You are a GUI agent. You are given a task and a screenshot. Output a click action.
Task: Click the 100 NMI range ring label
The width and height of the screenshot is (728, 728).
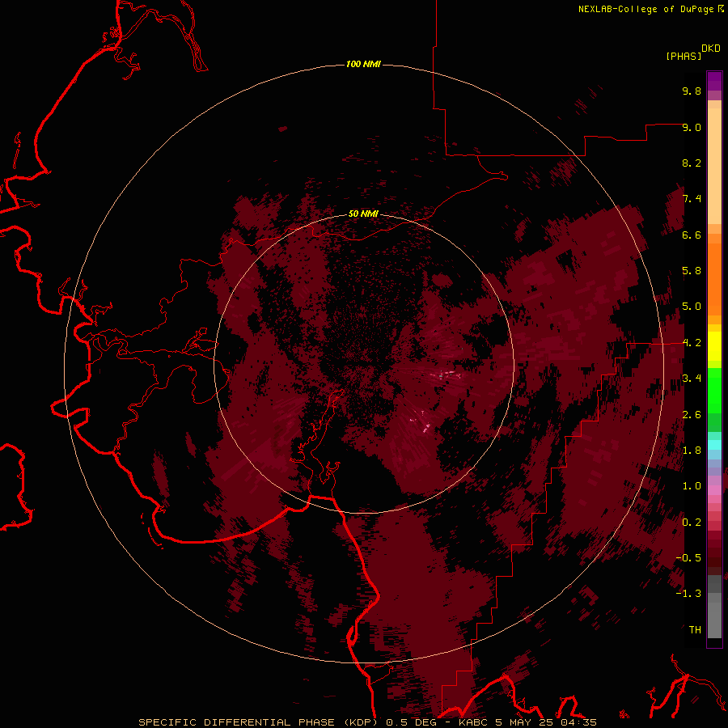pos(363,64)
